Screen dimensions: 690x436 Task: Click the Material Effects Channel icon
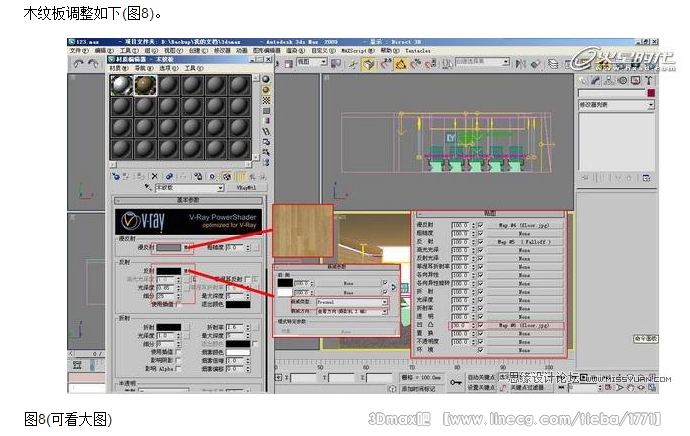[212, 176]
